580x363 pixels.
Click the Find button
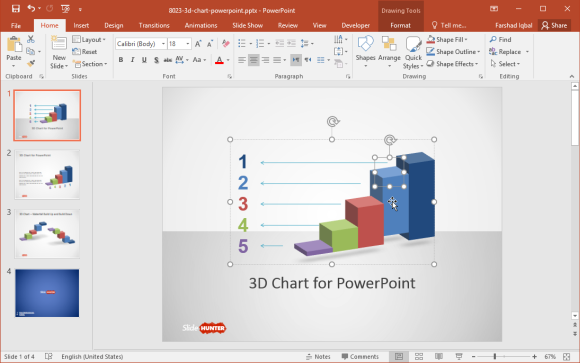pos(500,39)
